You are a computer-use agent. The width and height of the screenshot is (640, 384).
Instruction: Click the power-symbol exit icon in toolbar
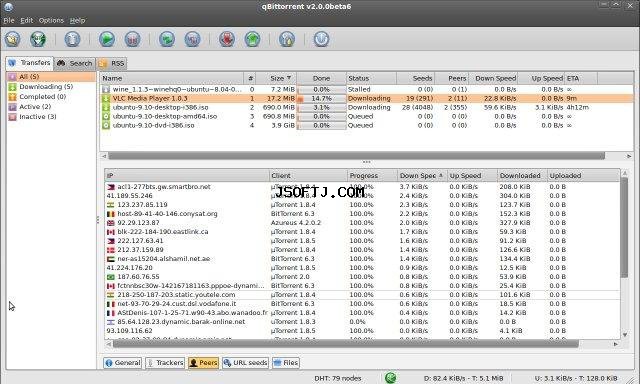[x=321, y=39]
